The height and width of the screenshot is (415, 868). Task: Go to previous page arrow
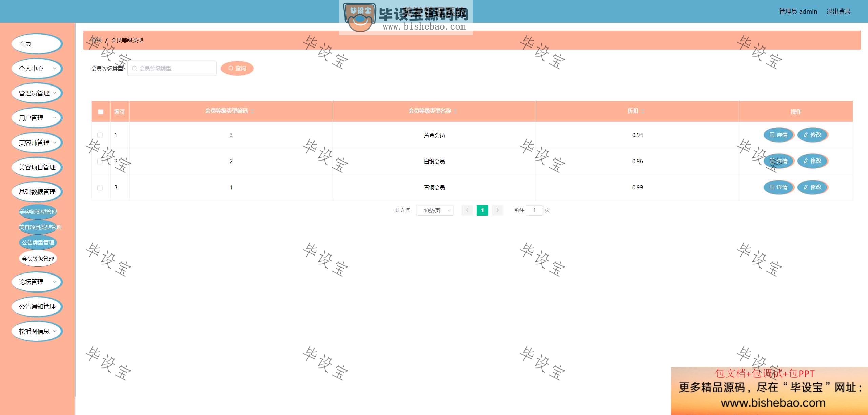467,210
